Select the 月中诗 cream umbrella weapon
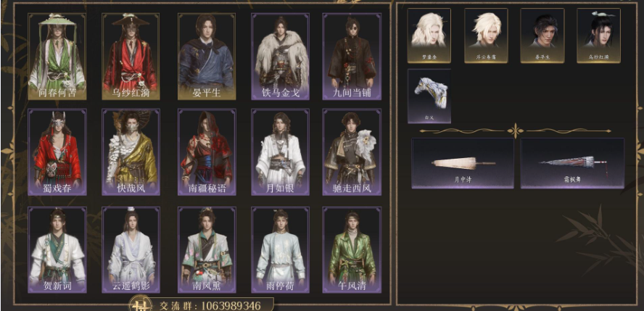The width and height of the screenshot is (644, 311). coord(463,163)
